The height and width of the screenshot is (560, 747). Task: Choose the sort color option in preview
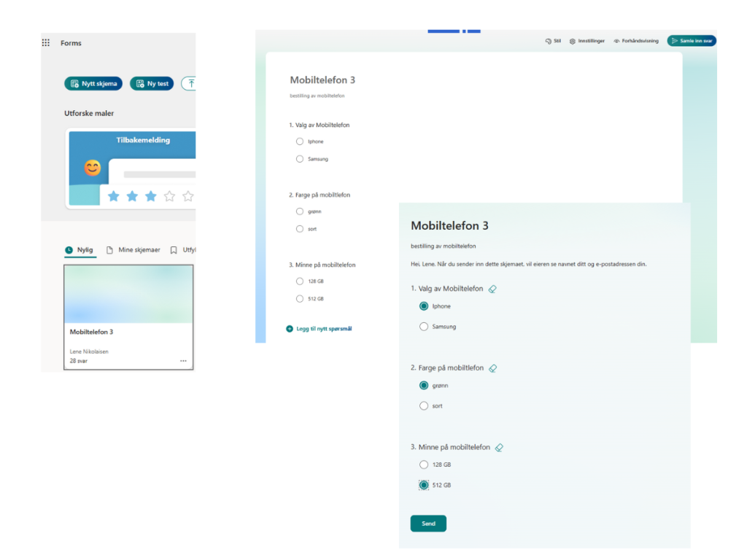[424, 406]
